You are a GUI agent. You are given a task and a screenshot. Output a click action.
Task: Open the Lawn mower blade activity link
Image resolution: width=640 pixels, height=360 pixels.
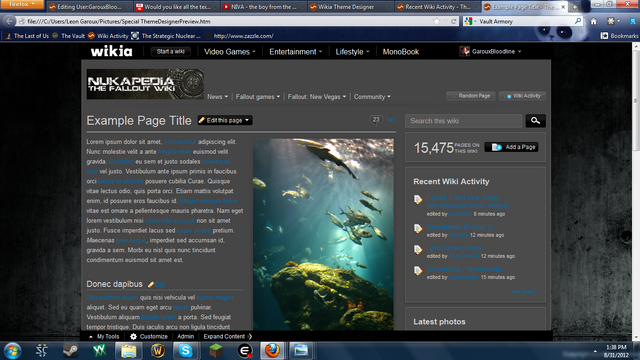pyautogui.click(x=454, y=248)
